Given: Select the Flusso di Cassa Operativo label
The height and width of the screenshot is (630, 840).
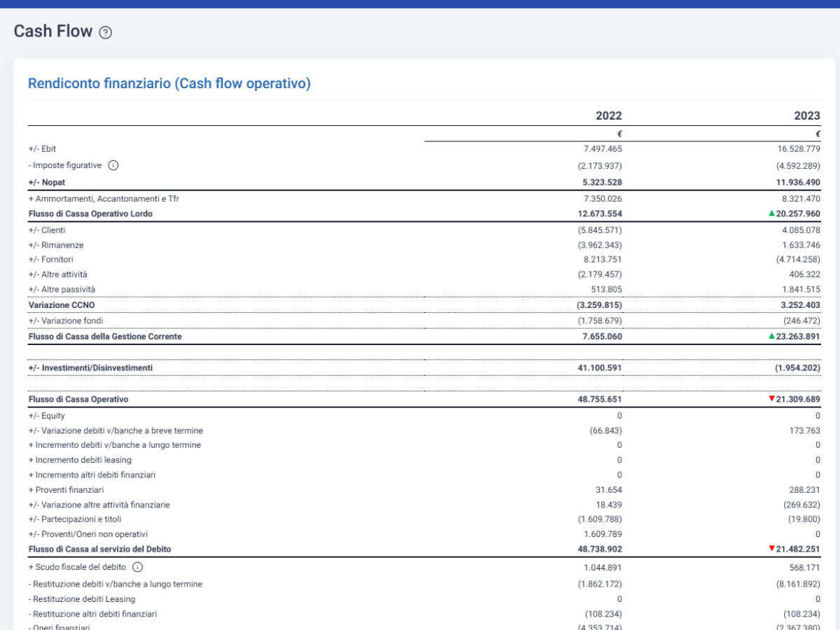Looking at the screenshot, I should pos(78,400).
